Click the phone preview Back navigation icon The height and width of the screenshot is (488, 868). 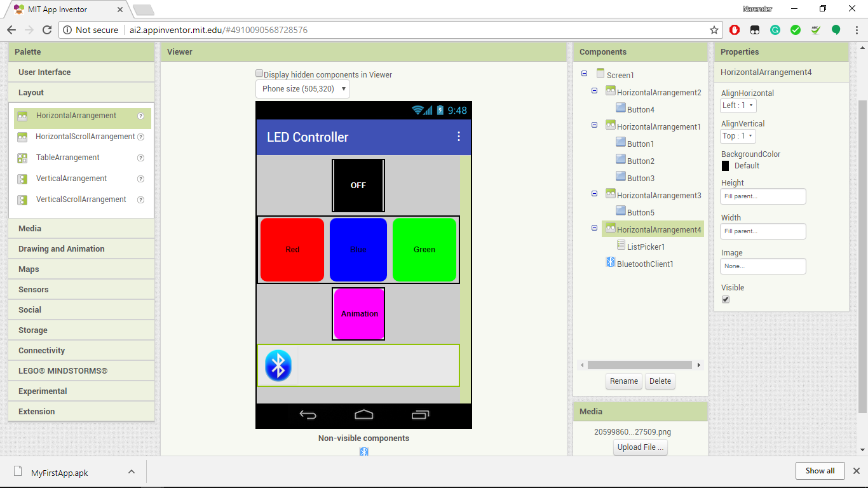pos(308,416)
